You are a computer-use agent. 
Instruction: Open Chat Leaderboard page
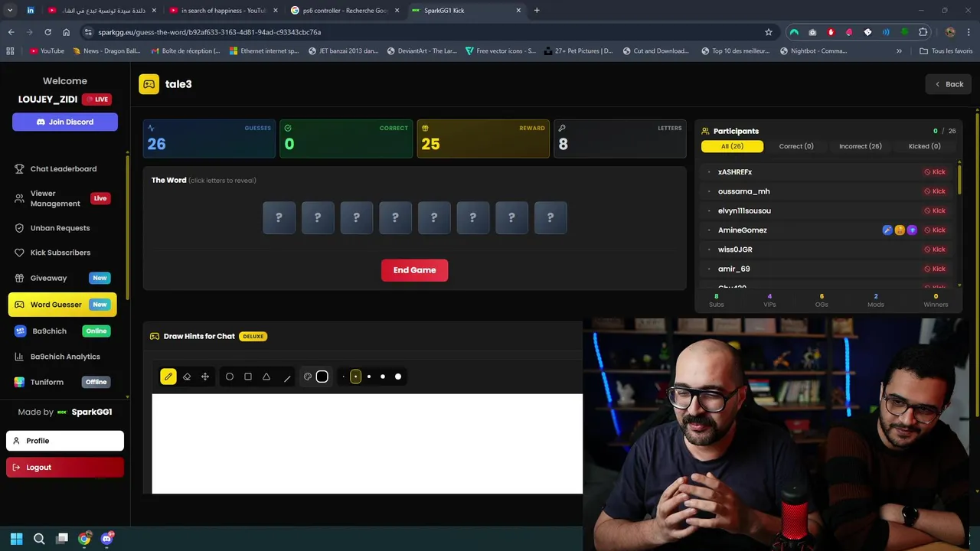64,169
